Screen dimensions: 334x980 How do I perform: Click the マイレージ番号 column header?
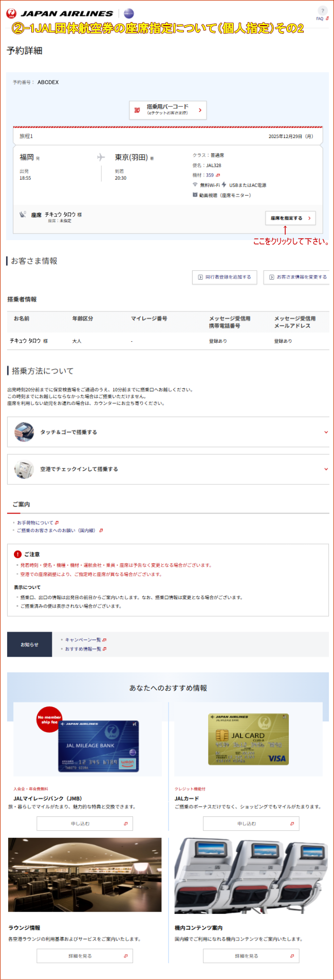point(149,319)
